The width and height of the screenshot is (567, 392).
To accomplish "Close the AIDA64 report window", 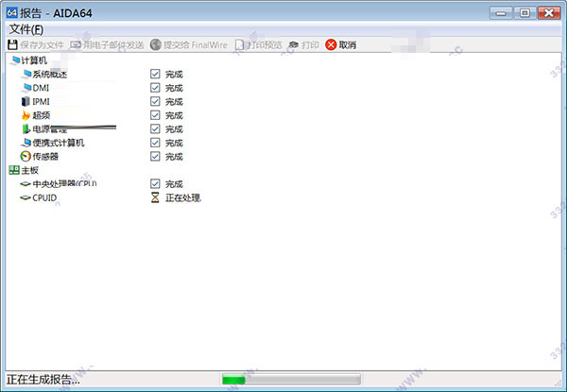I will point(549,13).
